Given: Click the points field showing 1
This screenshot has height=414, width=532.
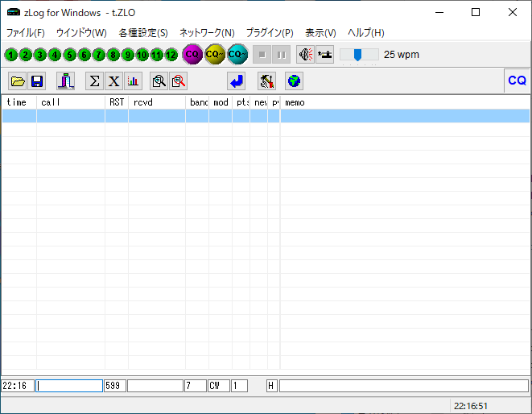Looking at the screenshot, I should click(x=239, y=386).
